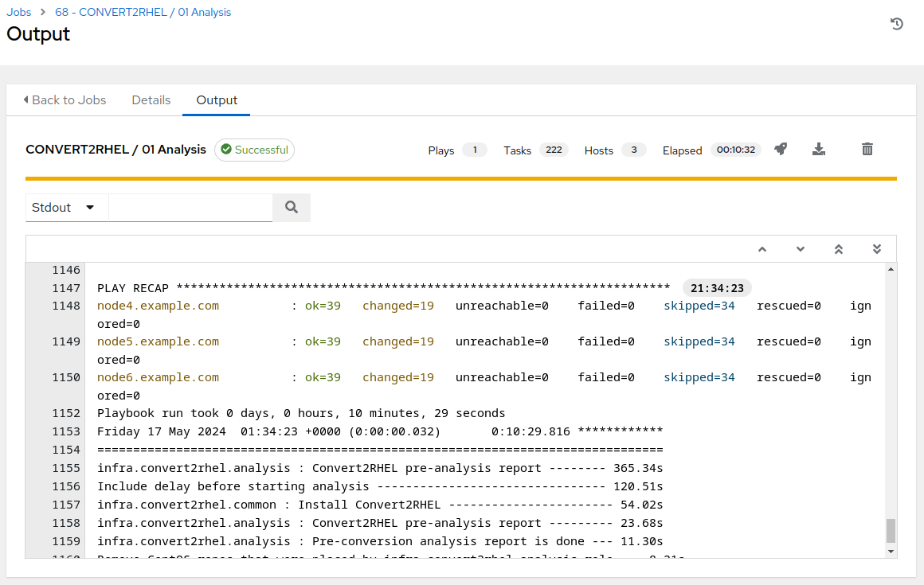Click skipped=34 on the node4 row
This screenshot has width=924, height=585.
699,306
